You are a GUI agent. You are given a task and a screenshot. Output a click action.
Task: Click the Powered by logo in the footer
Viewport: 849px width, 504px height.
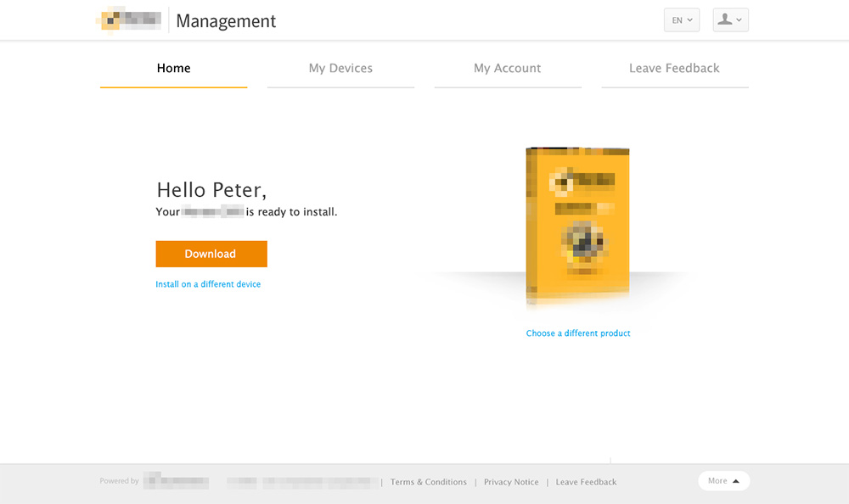176,481
